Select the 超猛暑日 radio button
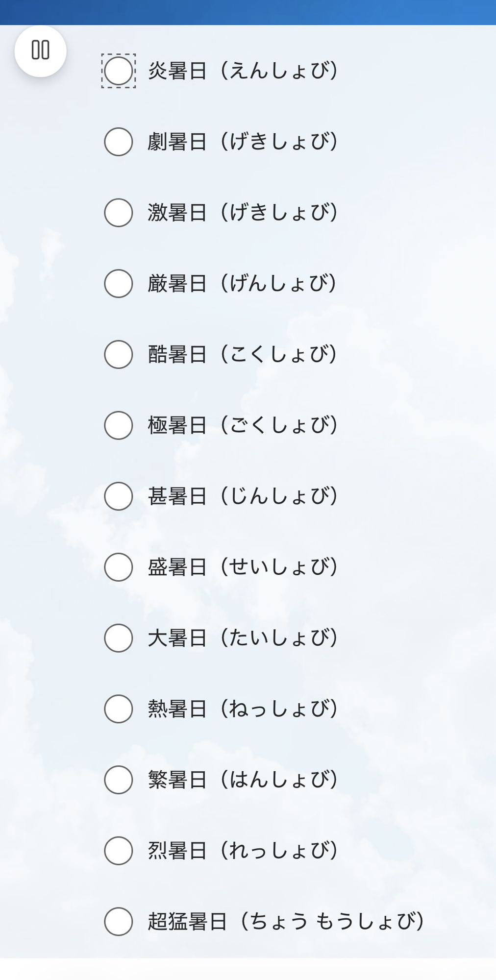The height and width of the screenshot is (980, 496). [119, 922]
